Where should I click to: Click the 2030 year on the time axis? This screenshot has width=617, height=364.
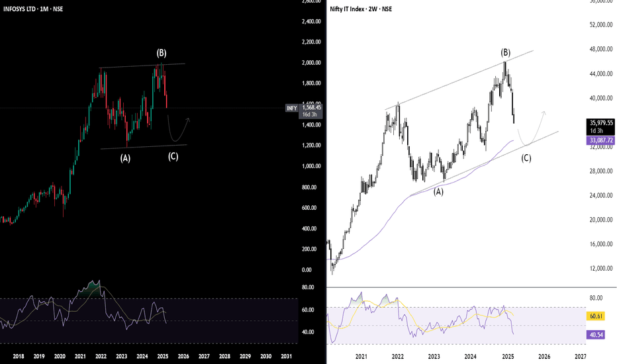[266, 357]
